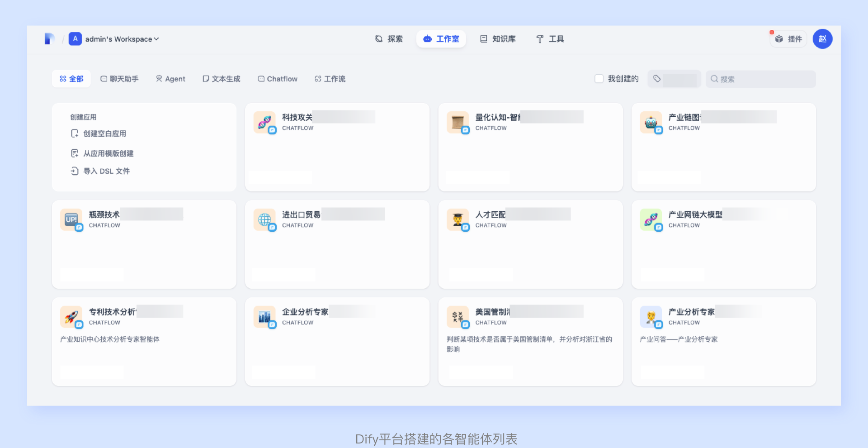The image size is (868, 448).
Task: Open the 专利技术分析 app title
Action: tap(113, 312)
